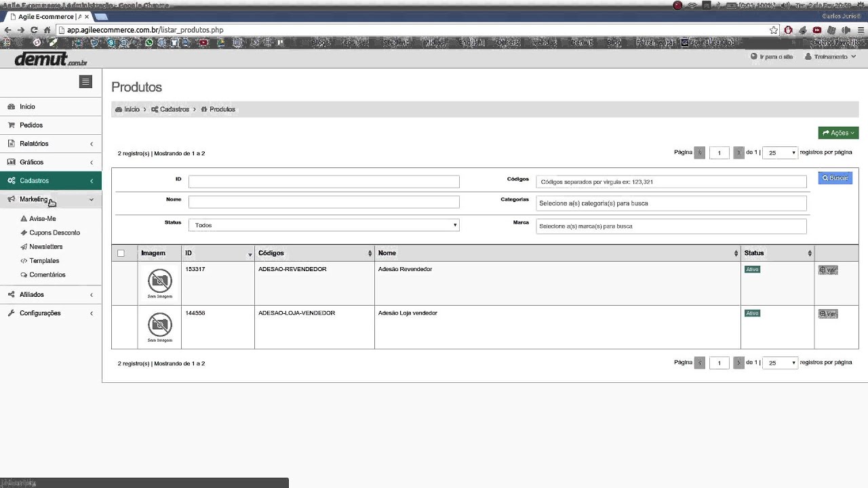The height and width of the screenshot is (488, 868).
Task: Open the Categorias selection field
Action: (671, 203)
